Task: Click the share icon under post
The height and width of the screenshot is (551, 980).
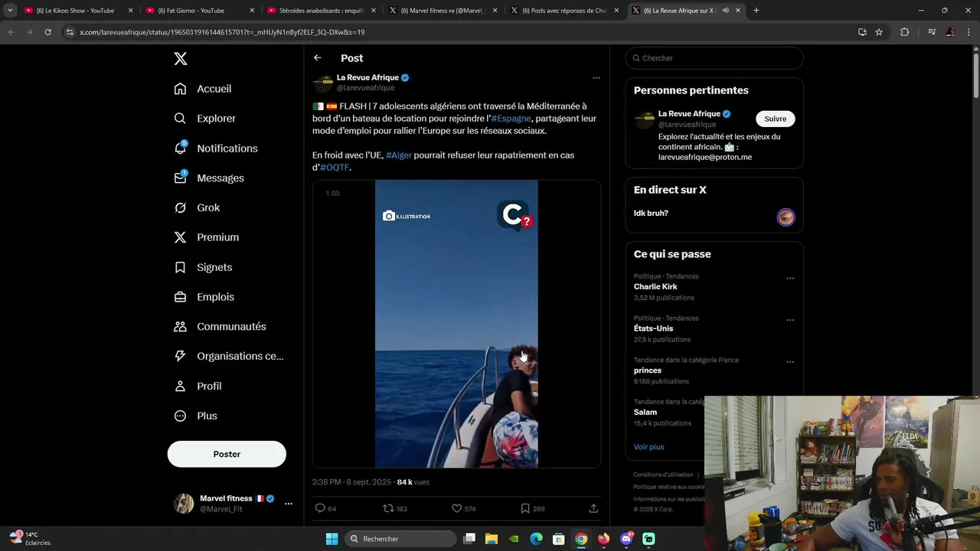Action: pyautogui.click(x=593, y=508)
